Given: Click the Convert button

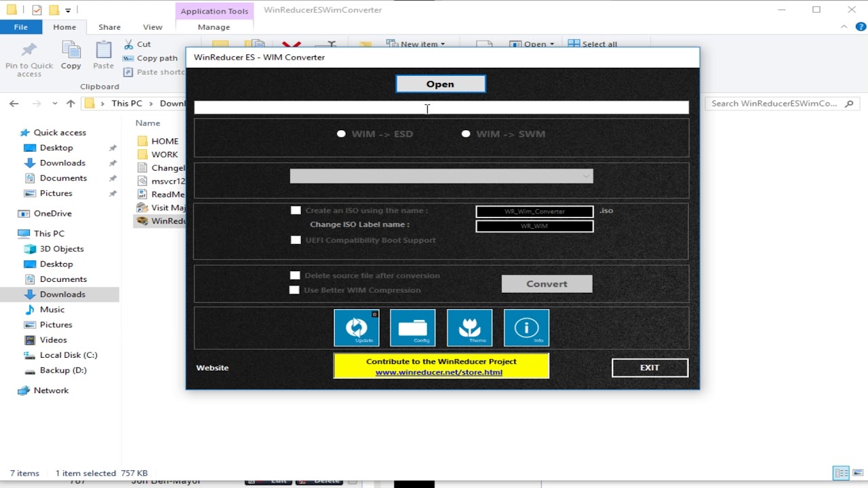Looking at the screenshot, I should coord(547,284).
